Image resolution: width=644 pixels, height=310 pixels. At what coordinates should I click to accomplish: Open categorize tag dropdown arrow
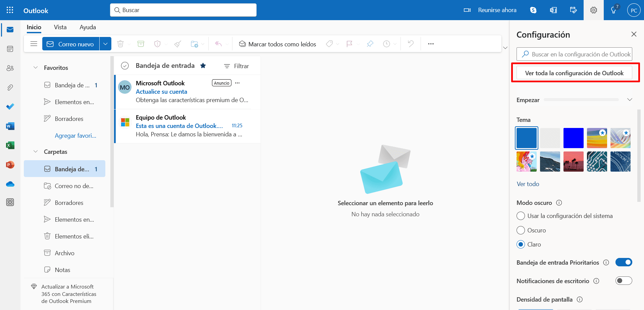click(337, 44)
